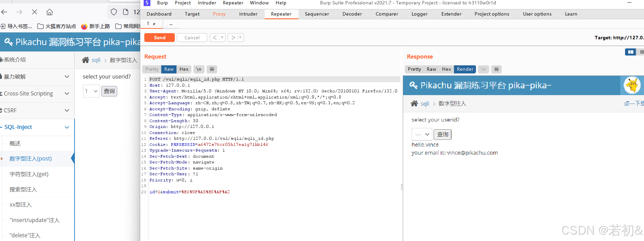Image resolution: width=644 pixels, height=241 pixels.
Task: Go to next request in Repeater history
Action: [x=233, y=38]
